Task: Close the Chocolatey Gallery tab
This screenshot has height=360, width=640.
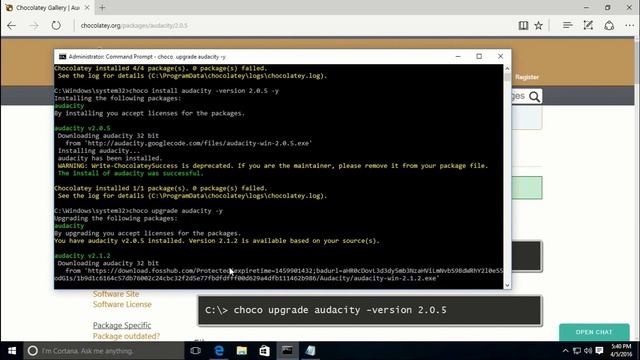Action: (87, 7)
